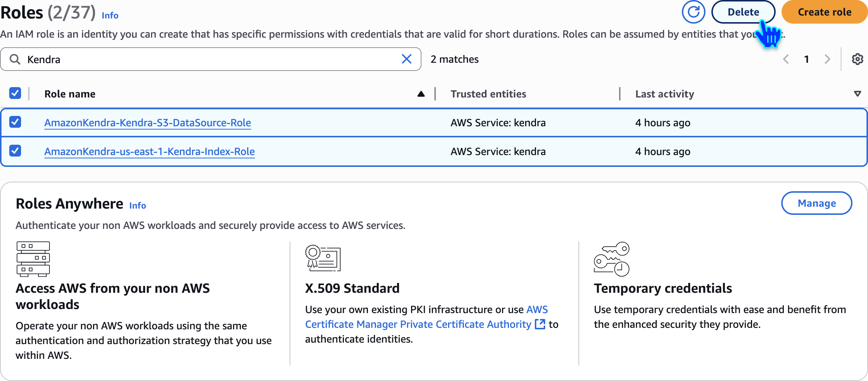Clear the Kendra search with X icon

click(x=407, y=59)
